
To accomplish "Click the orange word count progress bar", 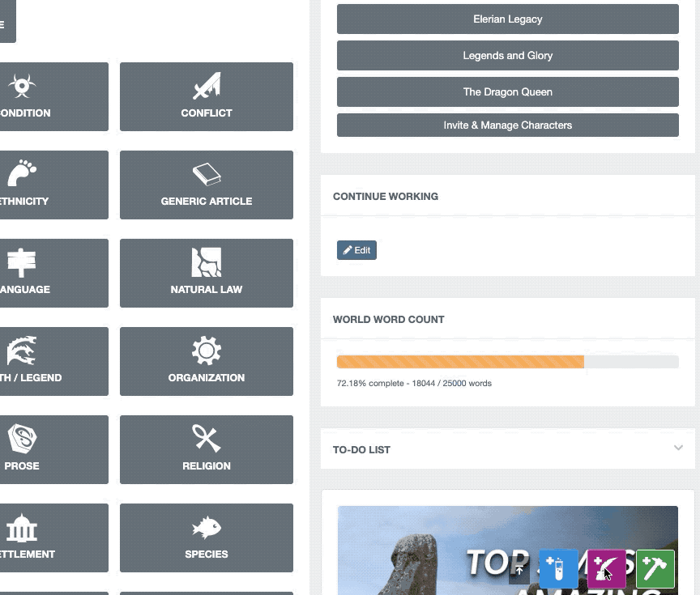I will click(x=460, y=362).
